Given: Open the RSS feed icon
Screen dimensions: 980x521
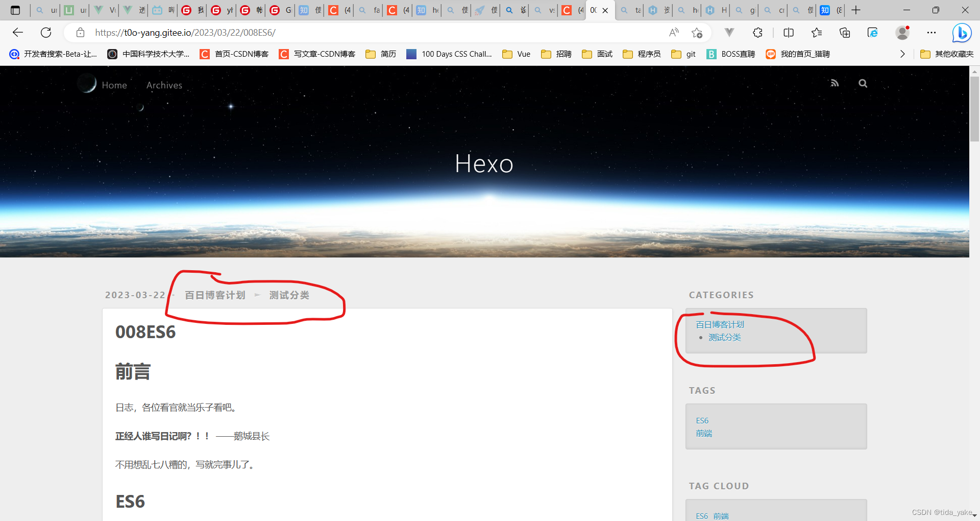Looking at the screenshot, I should pos(835,83).
